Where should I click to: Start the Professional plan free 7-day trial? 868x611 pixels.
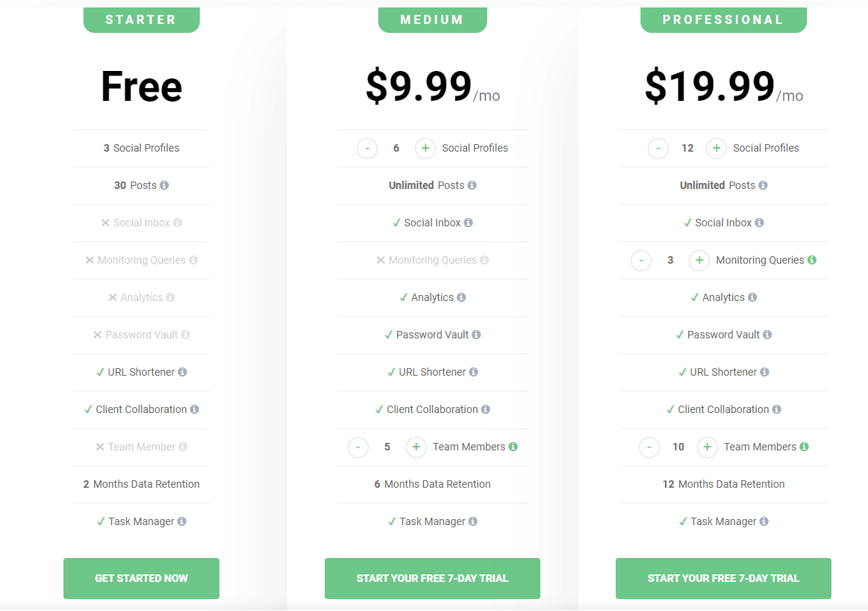723,578
